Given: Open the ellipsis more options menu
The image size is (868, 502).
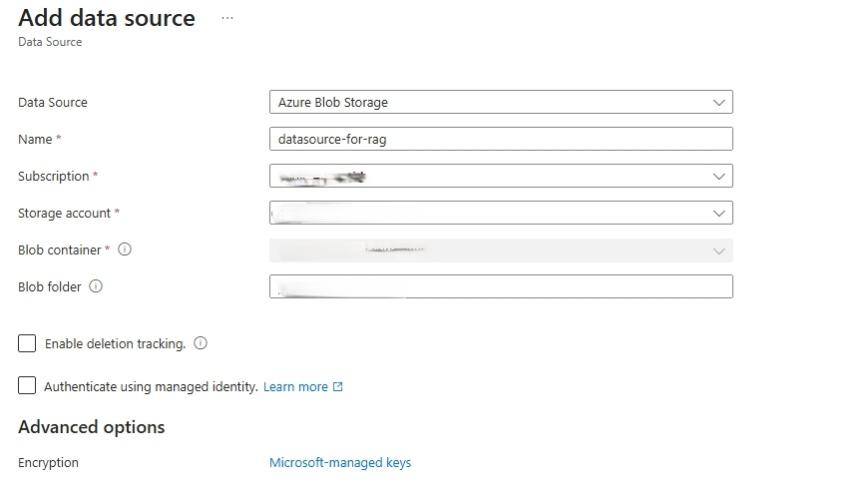Looking at the screenshot, I should pos(227,19).
